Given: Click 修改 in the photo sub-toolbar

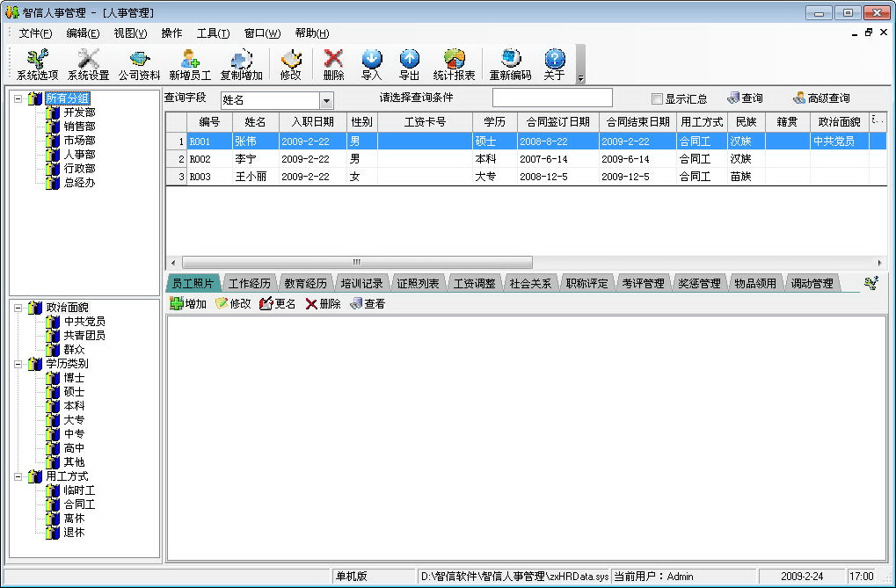Looking at the screenshot, I should [232, 304].
